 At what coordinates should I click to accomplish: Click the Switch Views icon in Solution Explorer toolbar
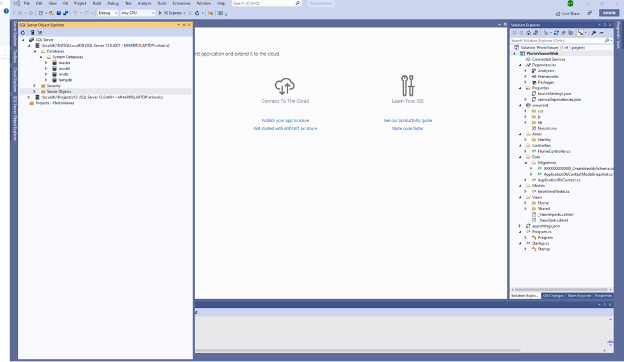(535, 33)
